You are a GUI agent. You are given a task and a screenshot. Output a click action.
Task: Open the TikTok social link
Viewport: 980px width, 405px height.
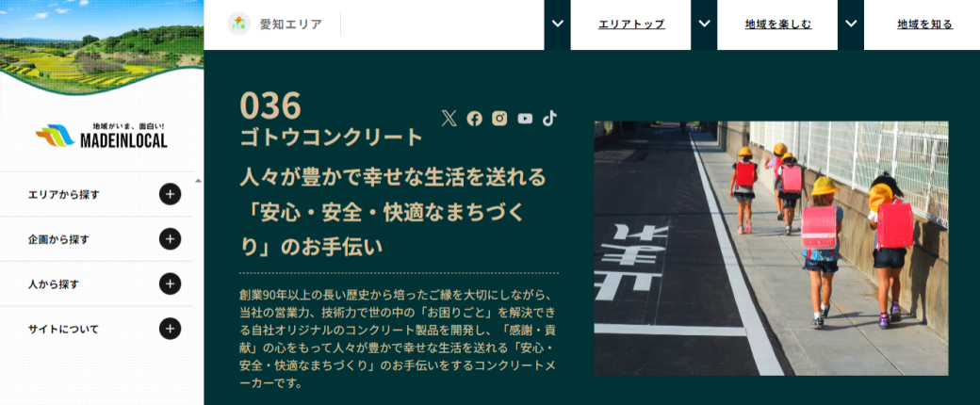(x=549, y=118)
